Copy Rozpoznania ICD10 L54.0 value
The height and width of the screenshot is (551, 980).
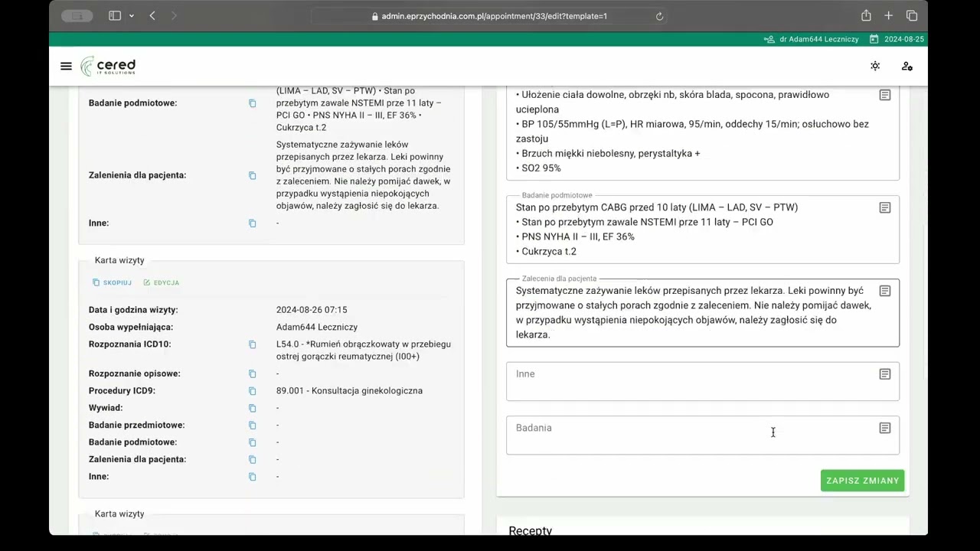point(252,344)
